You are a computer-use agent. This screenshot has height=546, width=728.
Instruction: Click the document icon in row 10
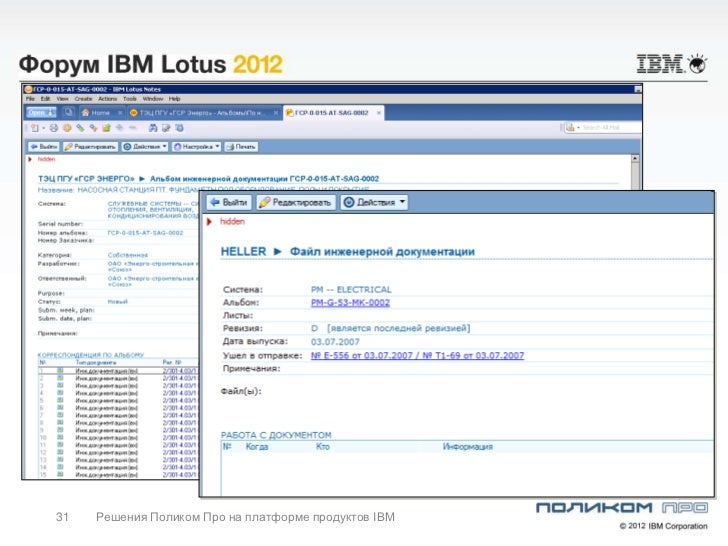[x=60, y=437]
